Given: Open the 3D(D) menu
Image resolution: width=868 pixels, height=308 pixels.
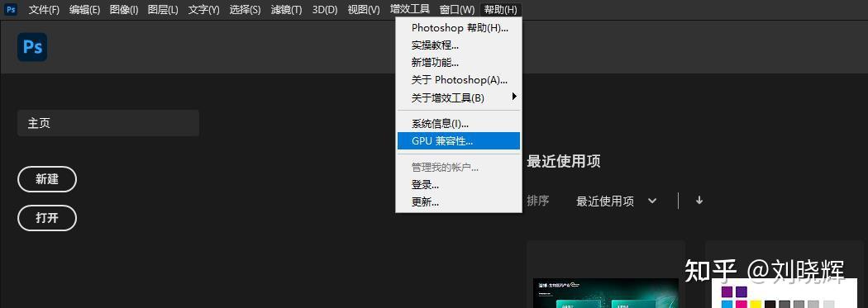Looking at the screenshot, I should [x=325, y=10].
